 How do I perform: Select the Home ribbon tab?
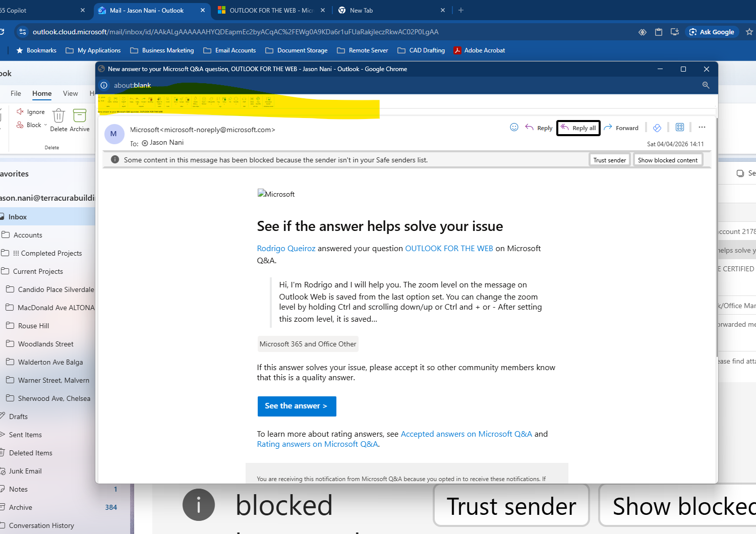42,93
